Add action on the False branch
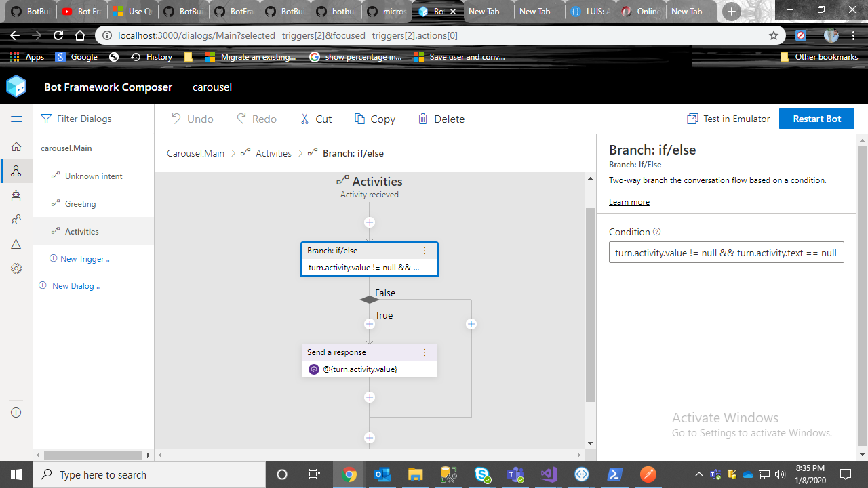Screen dimensions: 868x488 (471, 324)
